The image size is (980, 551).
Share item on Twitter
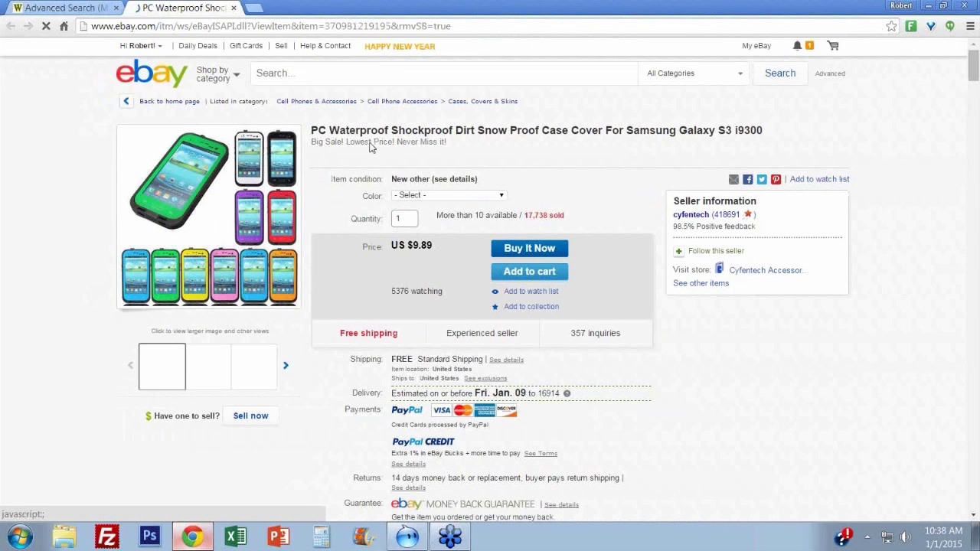coord(762,179)
